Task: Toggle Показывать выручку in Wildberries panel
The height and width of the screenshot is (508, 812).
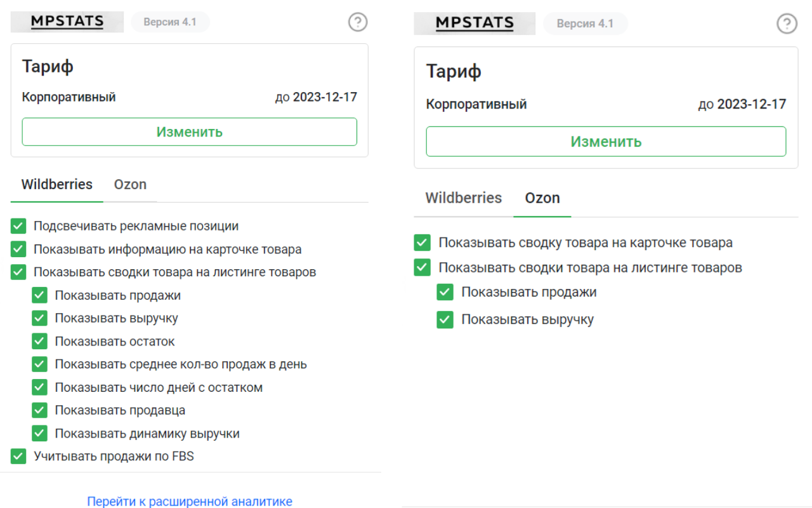Action: click(x=39, y=318)
